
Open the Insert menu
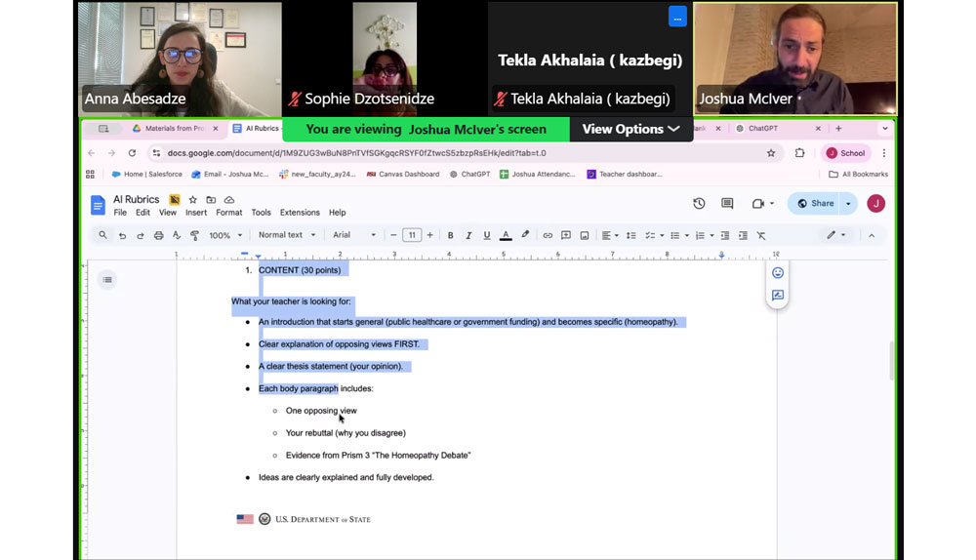point(196,213)
